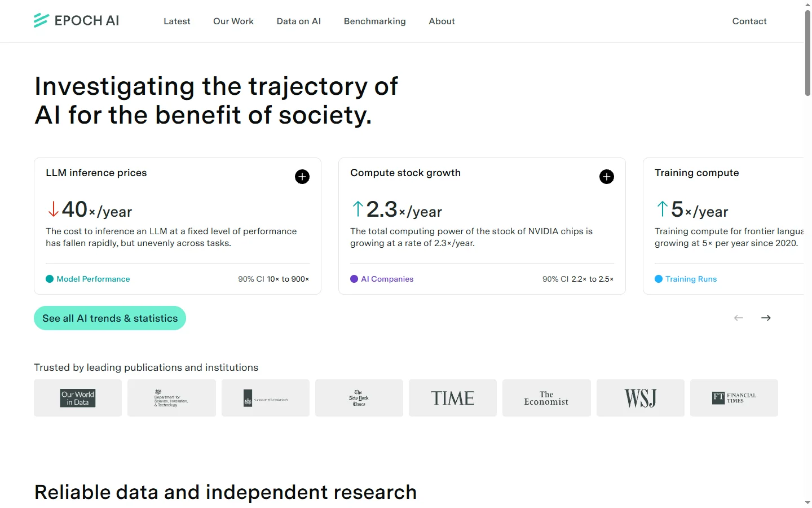Open the Our Work menu

coord(233,21)
